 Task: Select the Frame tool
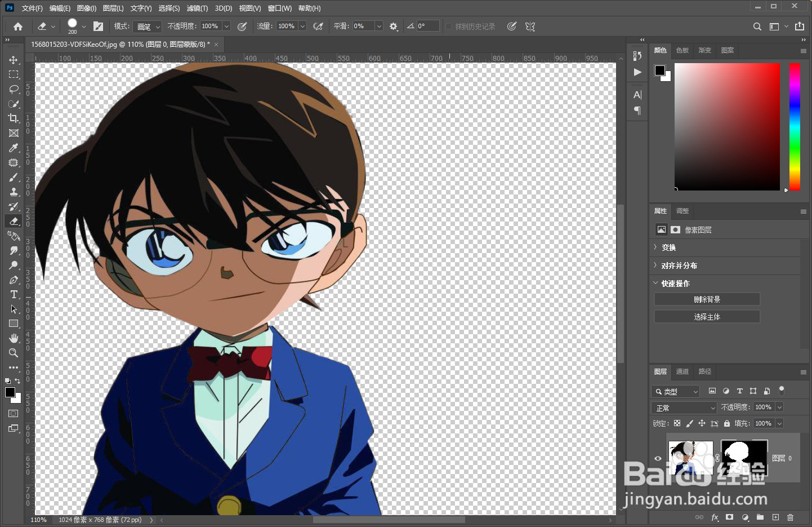[14, 133]
